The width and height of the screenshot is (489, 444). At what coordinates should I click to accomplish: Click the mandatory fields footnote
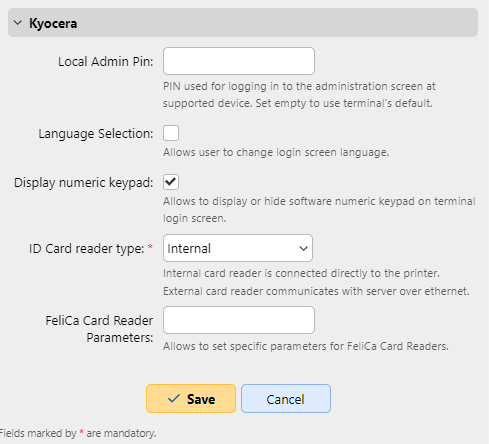(78, 433)
